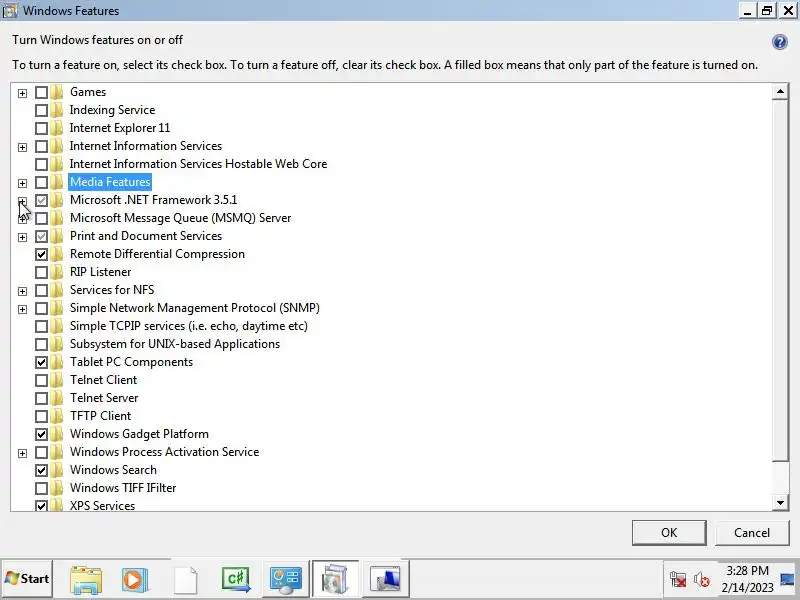Open the Start menu
This screenshot has height=600, width=800.
click(27, 579)
